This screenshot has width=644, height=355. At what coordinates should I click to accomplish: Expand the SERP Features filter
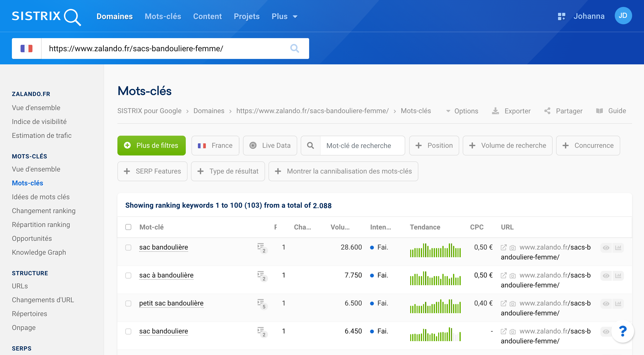click(x=152, y=171)
